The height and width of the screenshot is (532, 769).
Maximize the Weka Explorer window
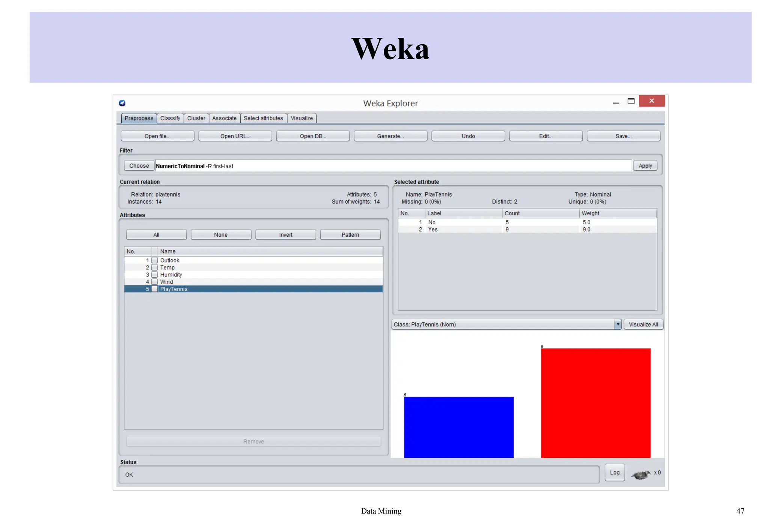click(631, 101)
